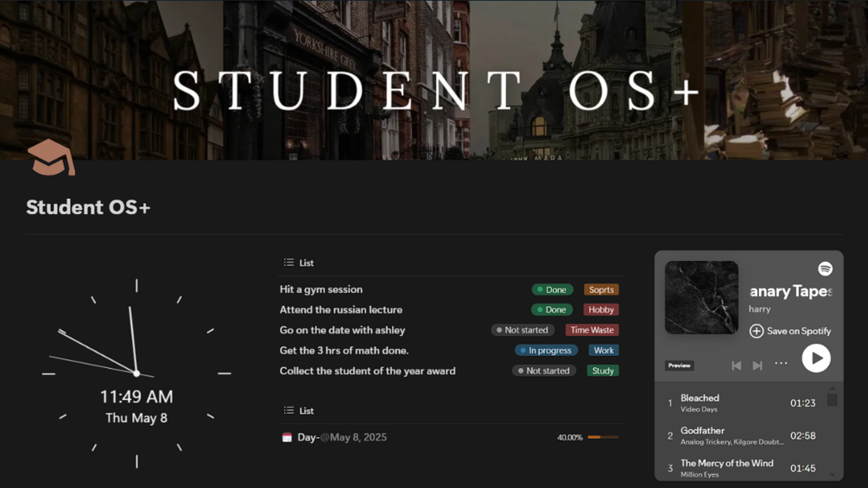Screen dimensions: 868x488
Task: Click the Hobby tag
Action: coord(601,310)
